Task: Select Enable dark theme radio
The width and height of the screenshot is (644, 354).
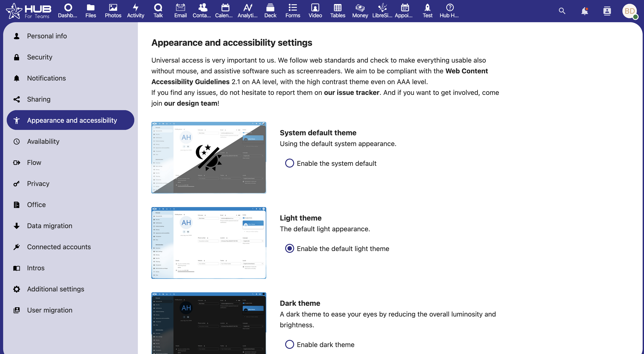Action: tap(289, 344)
